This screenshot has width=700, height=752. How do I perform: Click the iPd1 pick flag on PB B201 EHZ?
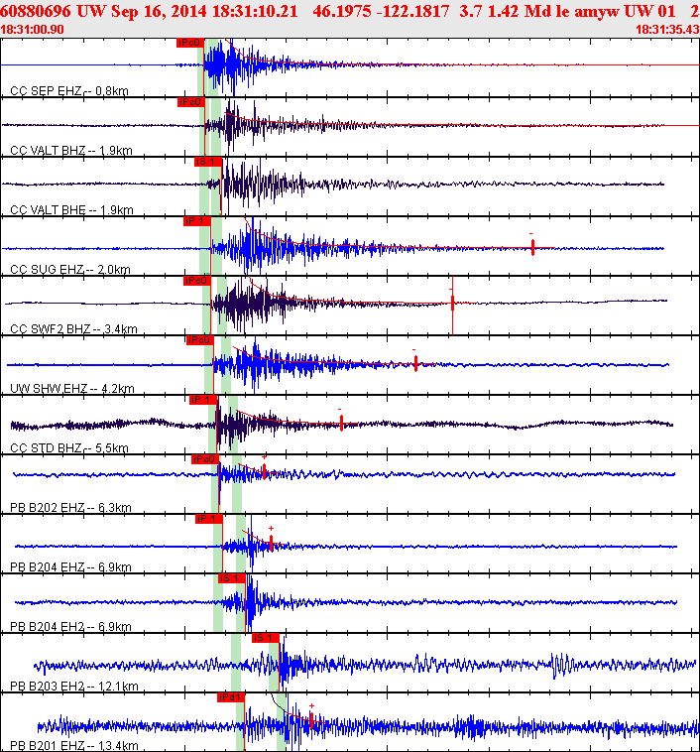tap(231, 696)
